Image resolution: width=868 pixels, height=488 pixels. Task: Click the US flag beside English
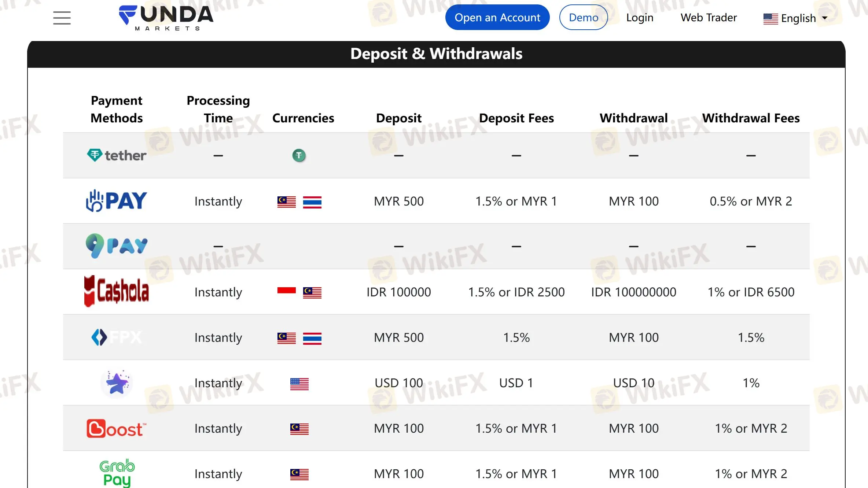coord(770,19)
